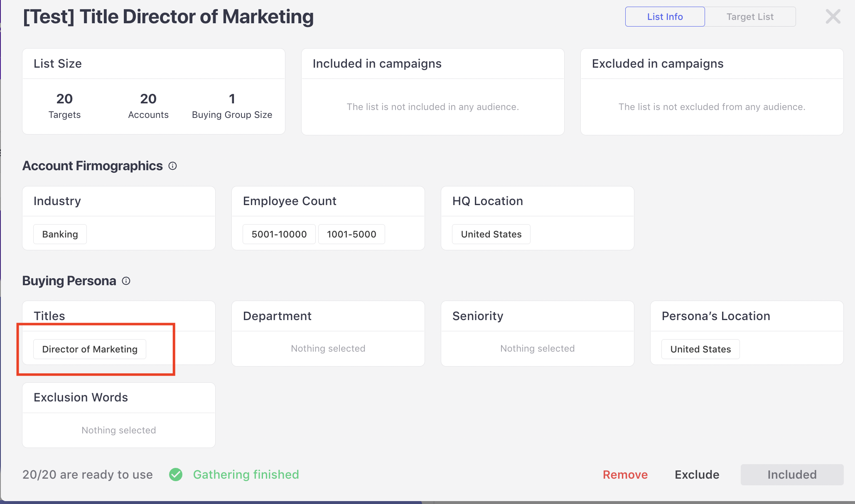Click the info icon beside Account Firmographics
The width and height of the screenshot is (855, 504).
tap(172, 166)
